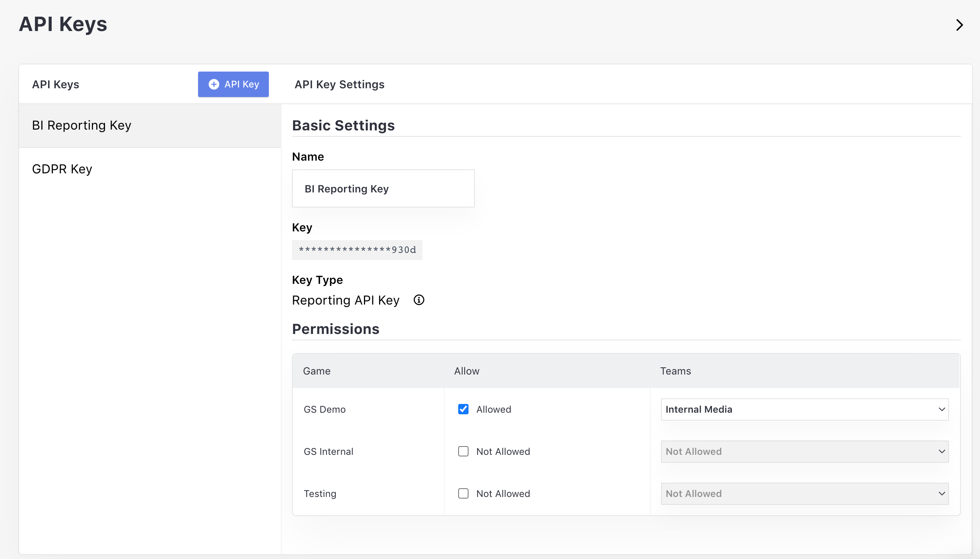Image resolution: width=980 pixels, height=559 pixels.
Task: Open the GDPR Key entry
Action: pos(150,169)
